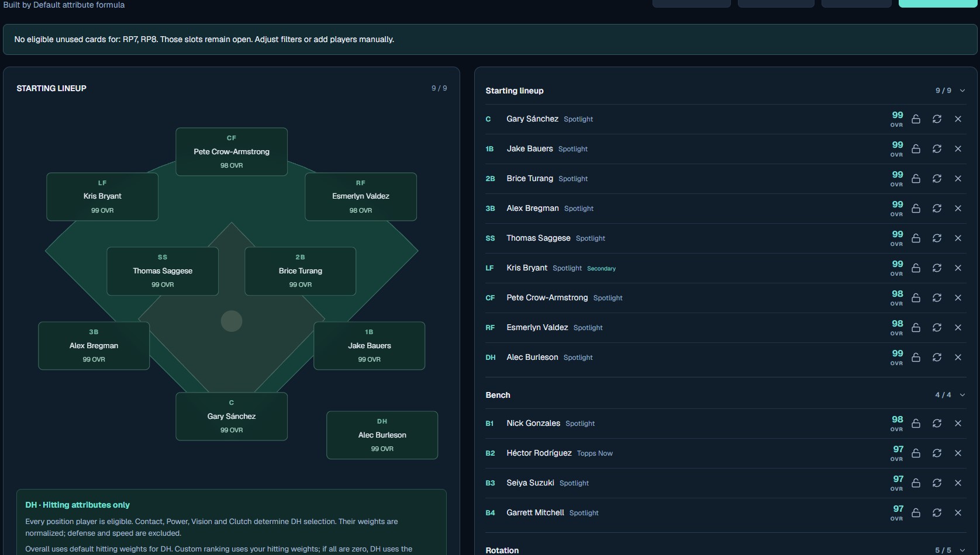The image size is (980, 555).
Task: Remove Jake Bauers from first base
Action: point(958,149)
